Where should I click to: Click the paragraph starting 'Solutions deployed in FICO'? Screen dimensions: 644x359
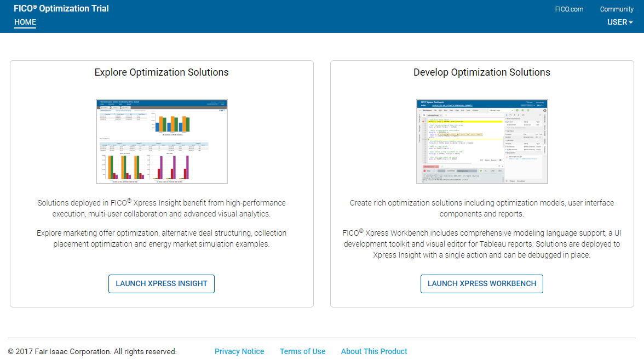[162, 208]
